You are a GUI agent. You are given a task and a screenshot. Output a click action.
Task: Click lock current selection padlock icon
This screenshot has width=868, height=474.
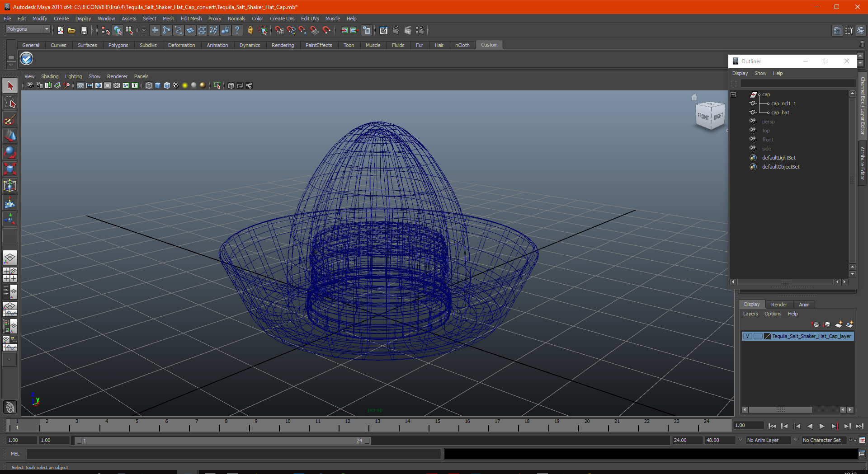point(250,30)
